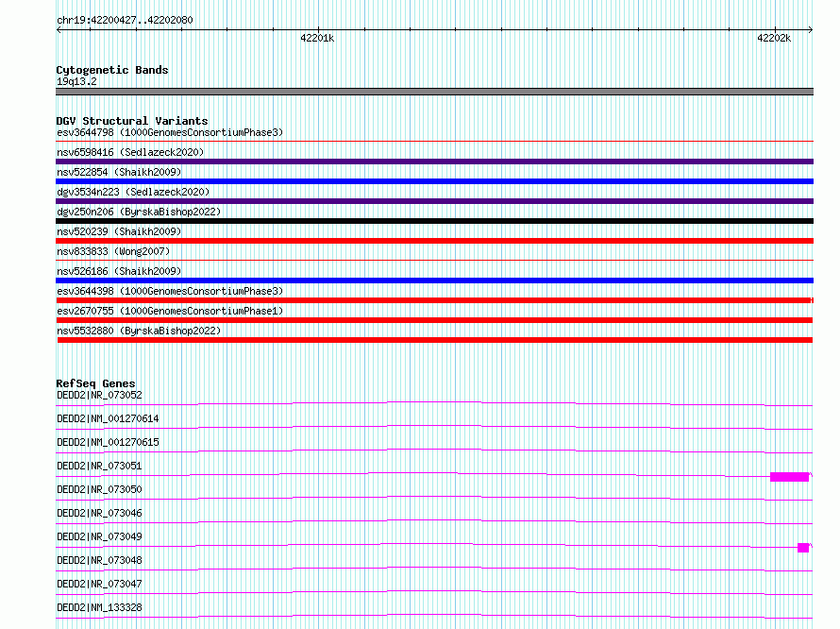Click the red bar under nsv520239

click(x=434, y=241)
